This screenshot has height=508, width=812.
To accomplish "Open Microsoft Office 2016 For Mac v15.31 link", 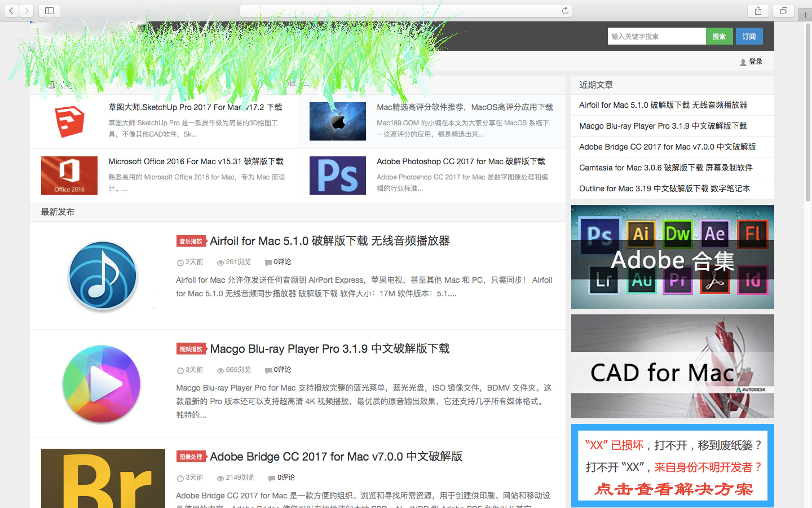I will [196, 161].
